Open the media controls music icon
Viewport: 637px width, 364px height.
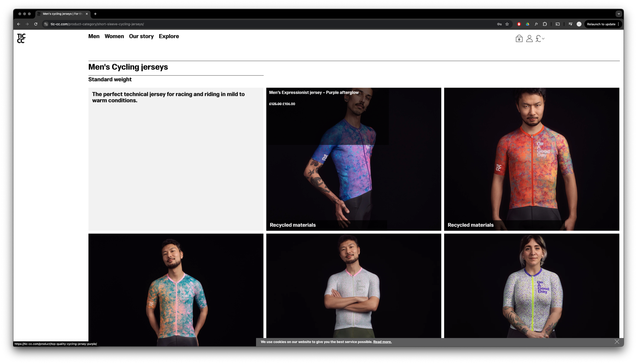(570, 24)
